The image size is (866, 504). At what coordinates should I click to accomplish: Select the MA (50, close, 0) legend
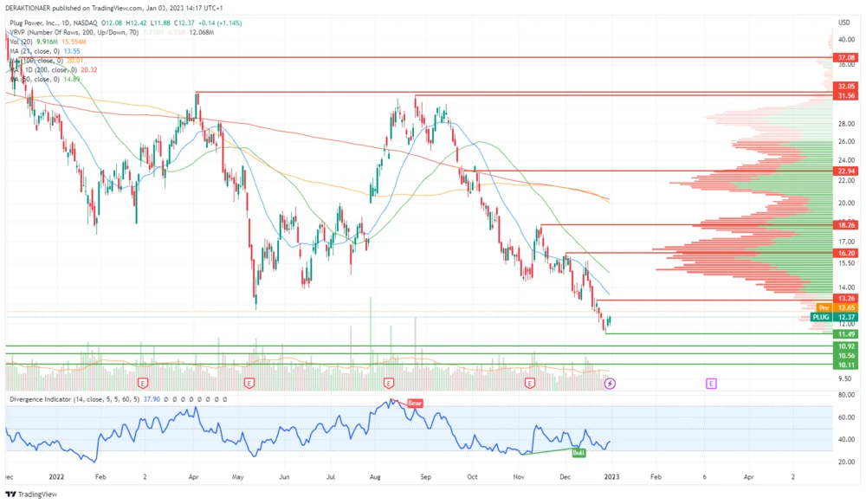[x=35, y=79]
